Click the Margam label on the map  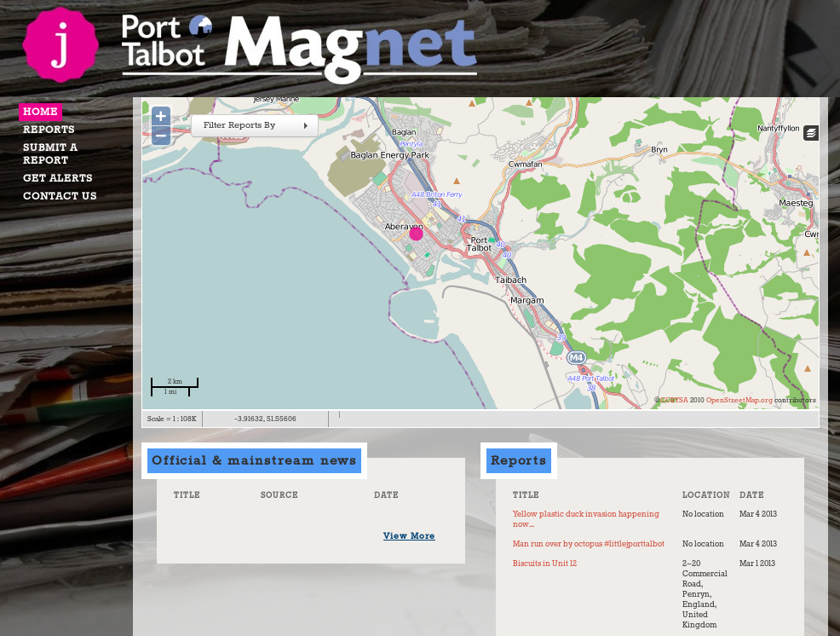pyautogui.click(x=527, y=301)
